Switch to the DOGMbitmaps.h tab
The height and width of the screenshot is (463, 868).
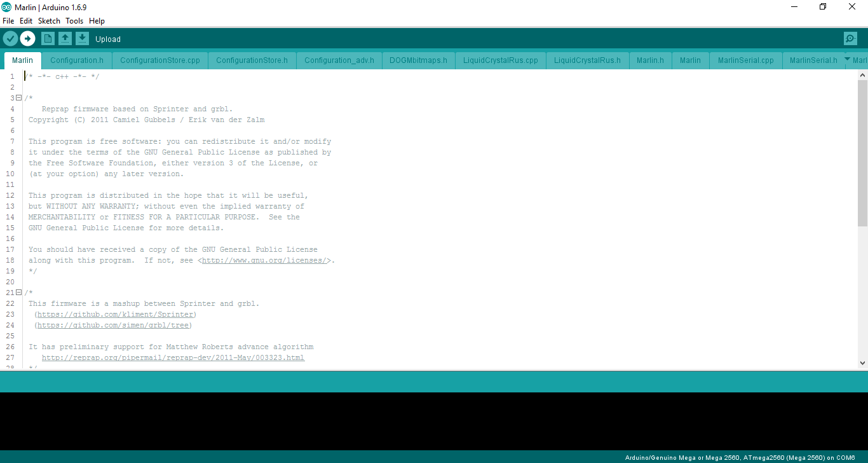coord(419,60)
